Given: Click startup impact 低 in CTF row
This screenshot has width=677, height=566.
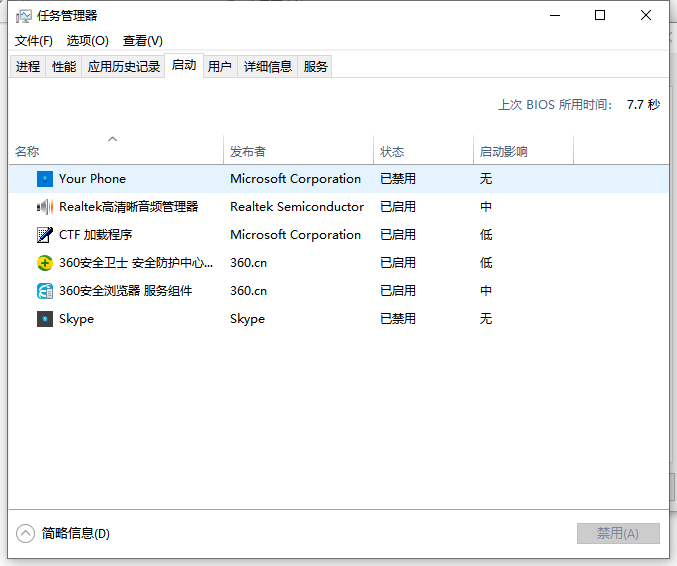Looking at the screenshot, I should coord(486,235).
